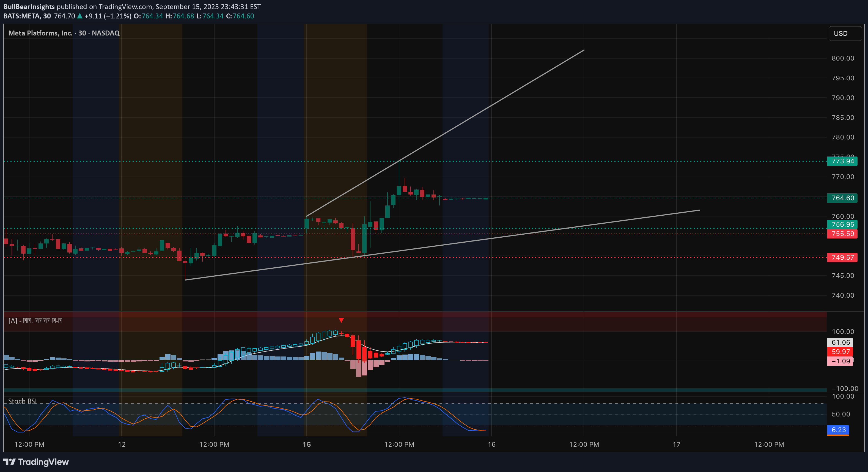This screenshot has height=472, width=868.
Task: Click the date label 17 on the time axis
Action: (677, 444)
